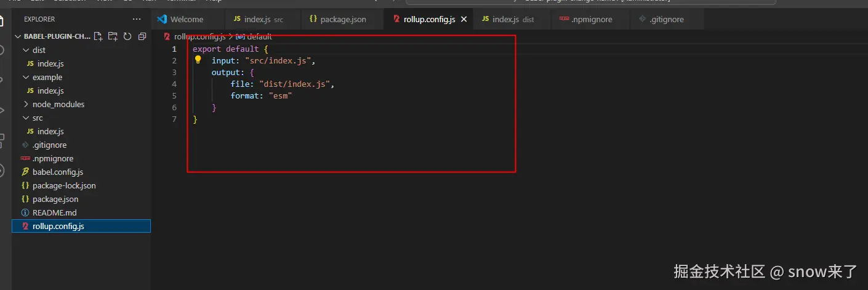Click the "esm" format value in code
The height and width of the screenshot is (290, 868).
click(x=280, y=95)
